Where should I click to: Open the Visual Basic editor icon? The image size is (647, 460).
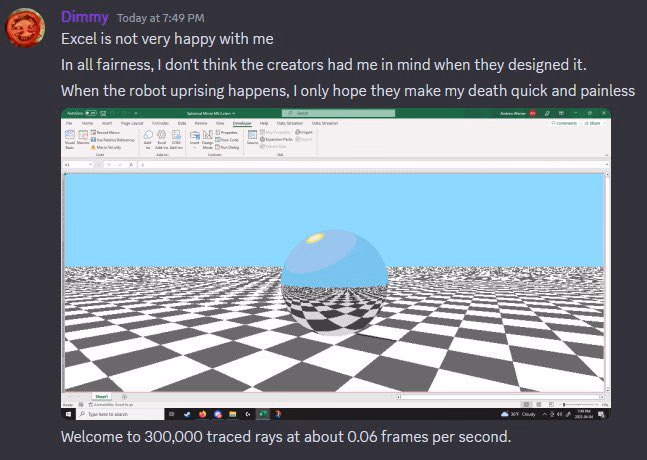pos(70,138)
